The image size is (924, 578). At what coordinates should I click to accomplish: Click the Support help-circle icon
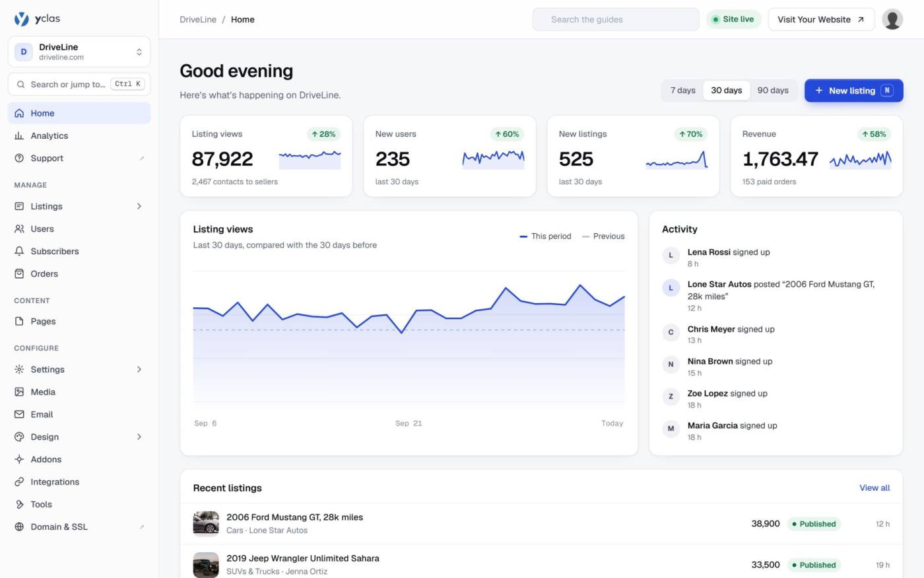click(x=19, y=158)
